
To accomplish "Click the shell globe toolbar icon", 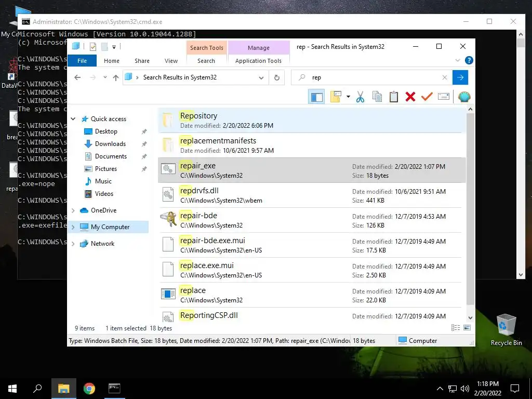I will coord(464,97).
